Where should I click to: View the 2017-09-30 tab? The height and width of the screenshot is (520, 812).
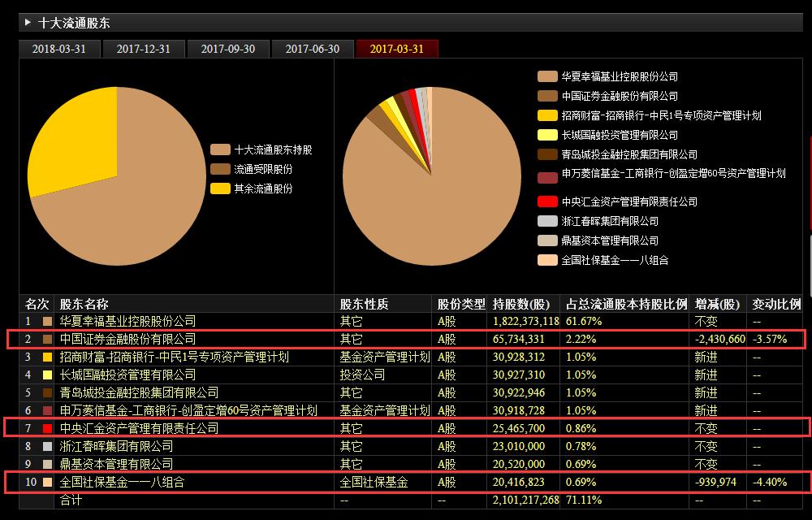coord(228,48)
